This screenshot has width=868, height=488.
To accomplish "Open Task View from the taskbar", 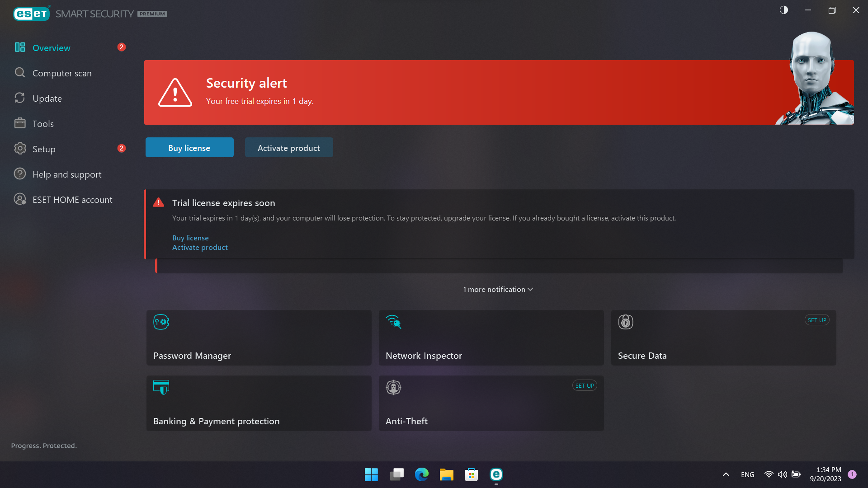I will click(x=396, y=474).
